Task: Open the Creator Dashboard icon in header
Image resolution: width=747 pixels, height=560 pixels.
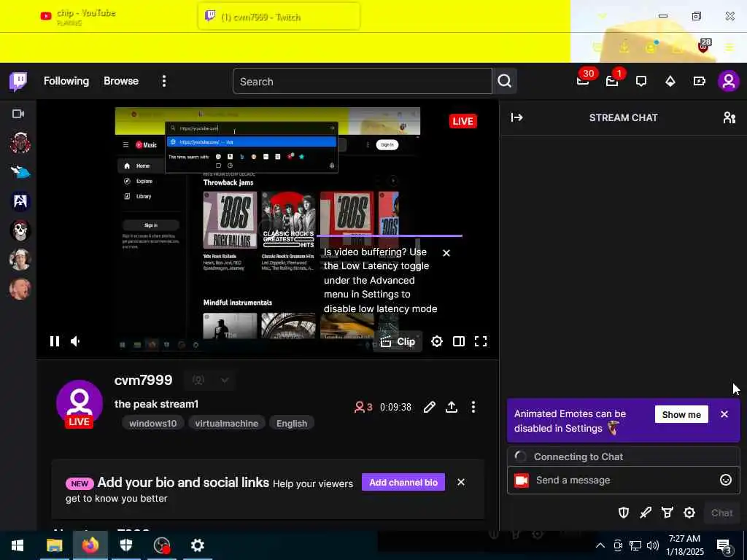Action: pos(700,82)
